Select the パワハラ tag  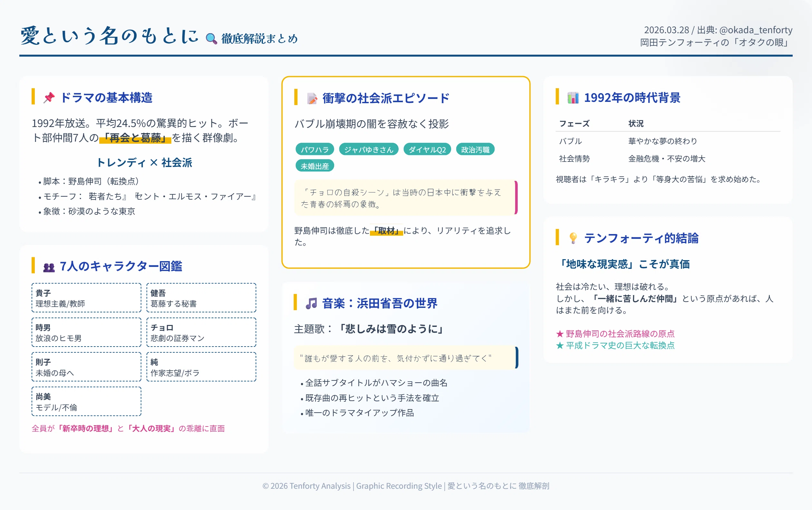click(314, 150)
